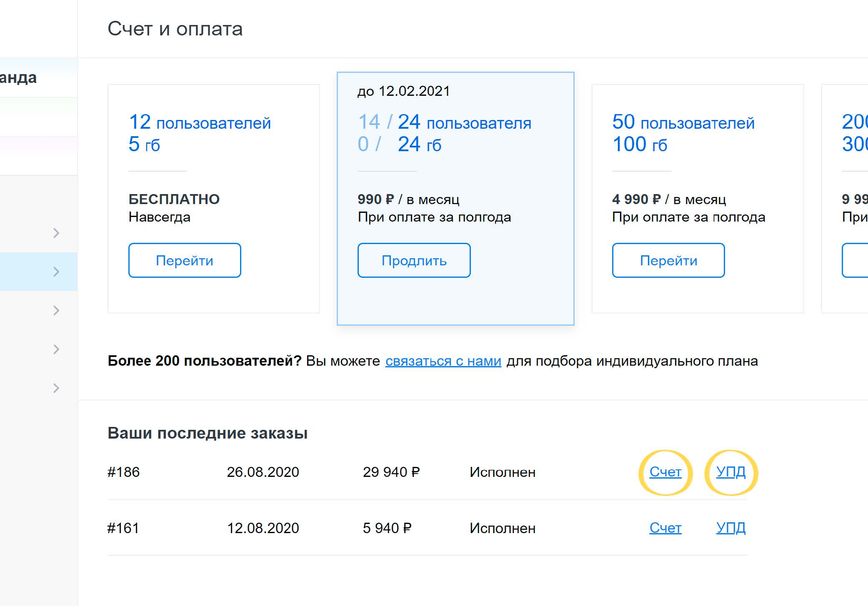Click Перейти on the free 12-user plan

(x=185, y=260)
